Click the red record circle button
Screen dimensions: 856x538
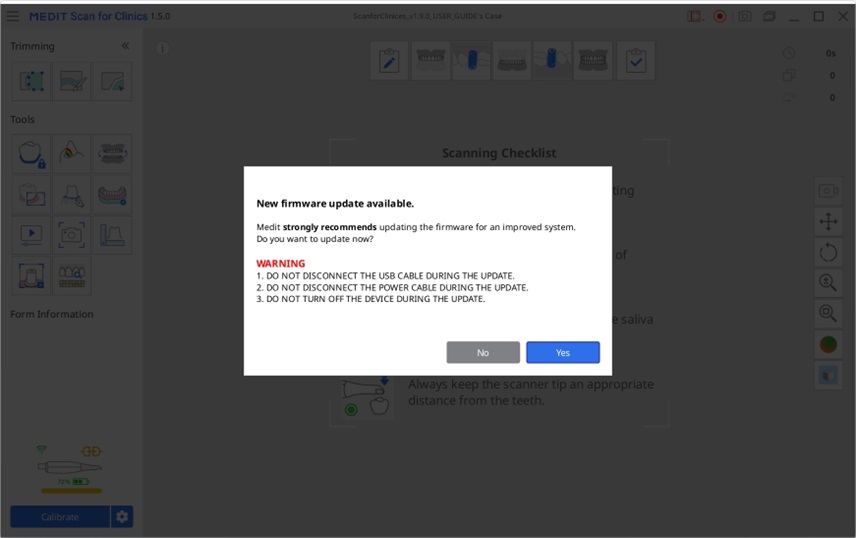[x=720, y=16]
